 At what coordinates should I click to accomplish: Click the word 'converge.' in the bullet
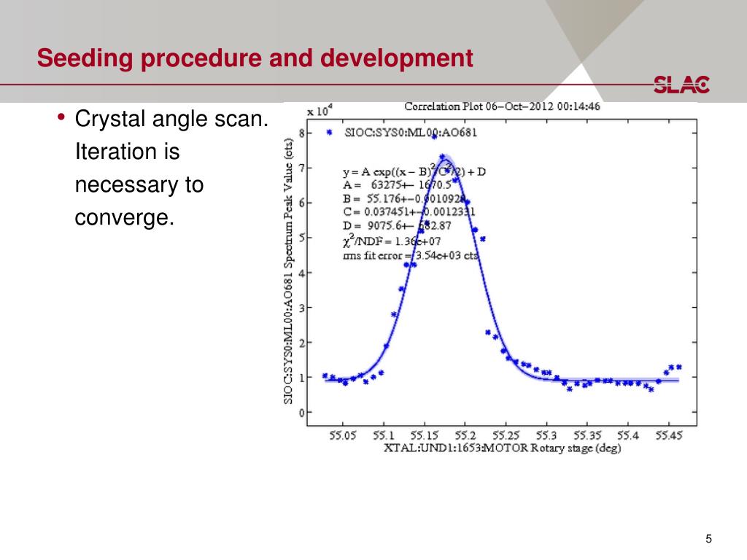[124, 217]
